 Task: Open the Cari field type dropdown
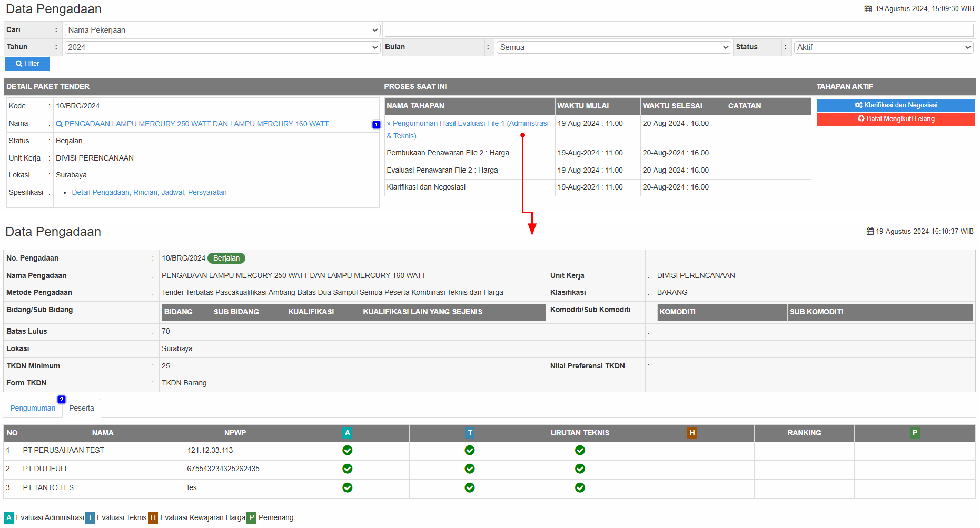(x=222, y=31)
